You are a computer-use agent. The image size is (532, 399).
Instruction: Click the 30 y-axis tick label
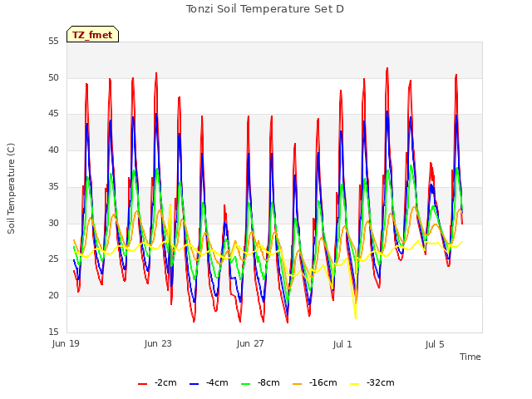(x=53, y=223)
